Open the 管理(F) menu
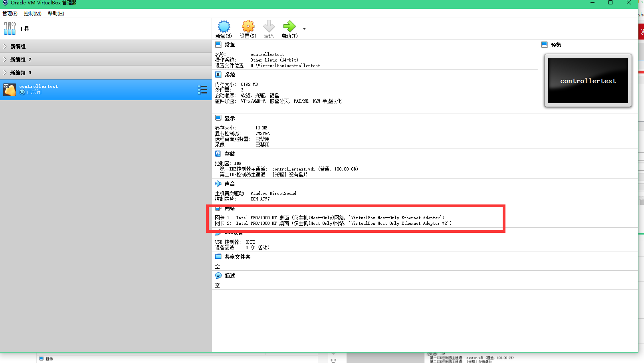The height and width of the screenshot is (363, 644). 10,14
